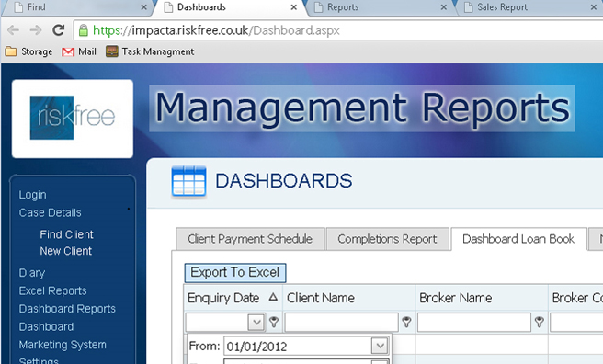Viewport: 603px width, 364px height.
Task: Reload the page with refresh icon
Action: pyautogui.click(x=59, y=30)
